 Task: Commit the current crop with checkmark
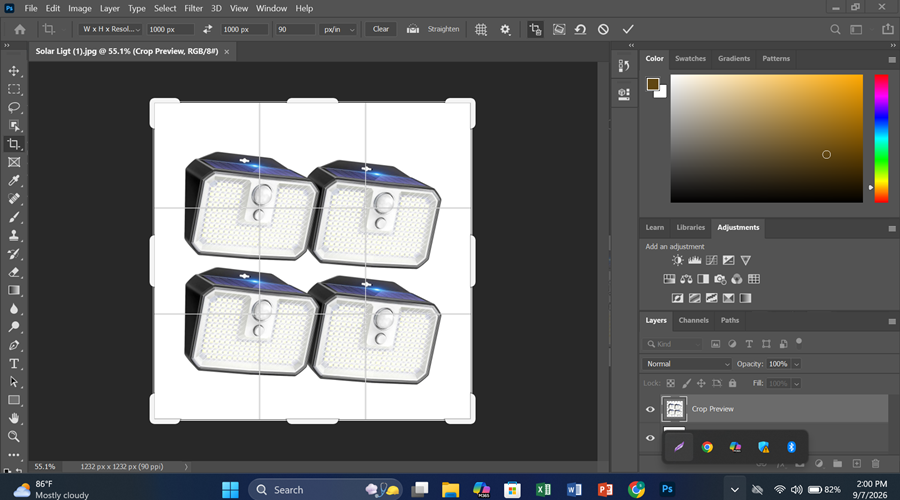coord(628,29)
